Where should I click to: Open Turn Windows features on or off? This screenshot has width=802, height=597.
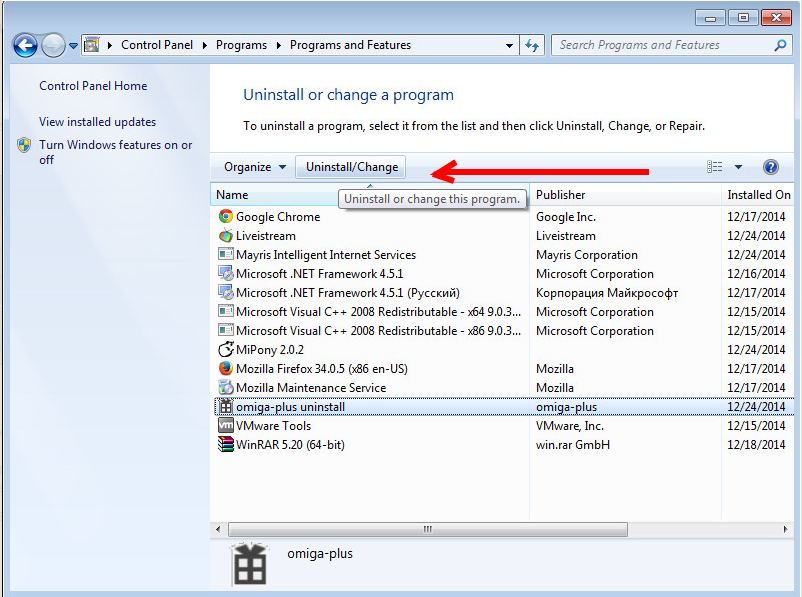point(115,152)
